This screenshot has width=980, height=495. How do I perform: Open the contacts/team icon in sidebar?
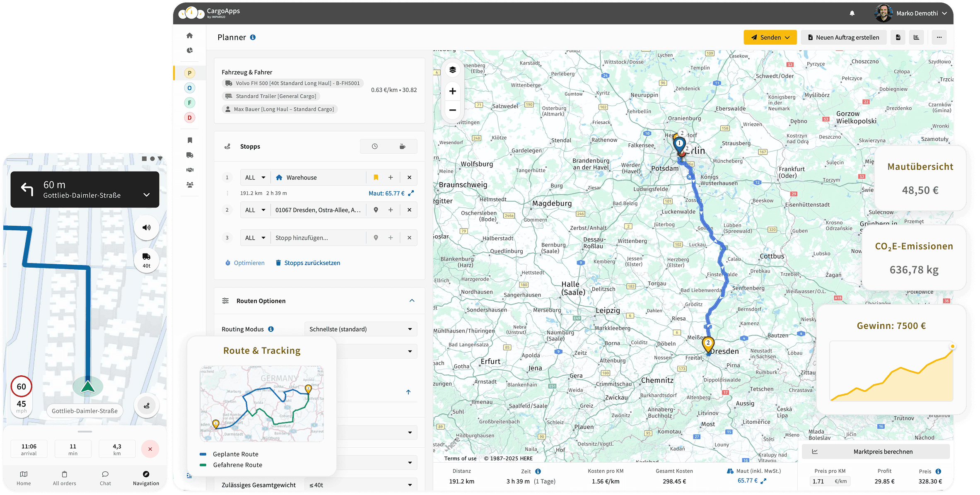[x=190, y=184]
